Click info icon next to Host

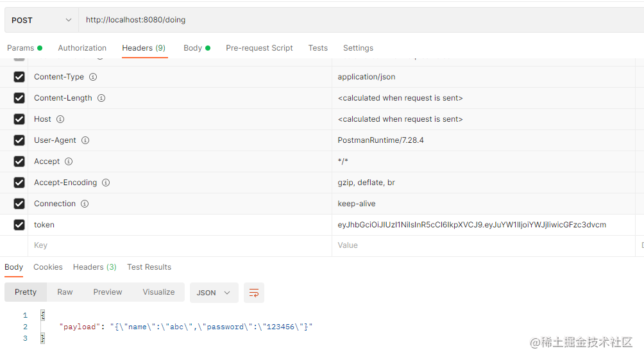coord(60,119)
